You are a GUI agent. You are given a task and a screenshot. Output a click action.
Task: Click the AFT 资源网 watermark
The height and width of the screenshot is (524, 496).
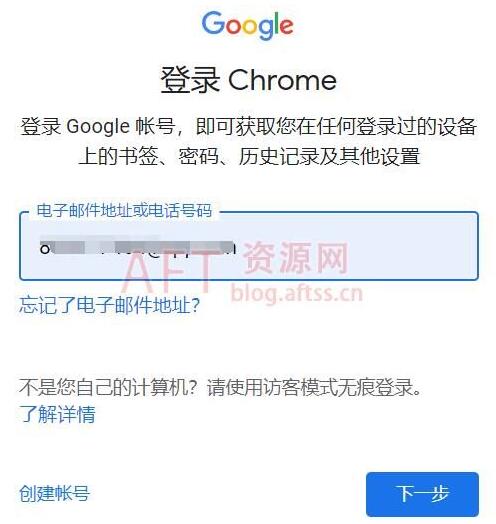(236, 266)
